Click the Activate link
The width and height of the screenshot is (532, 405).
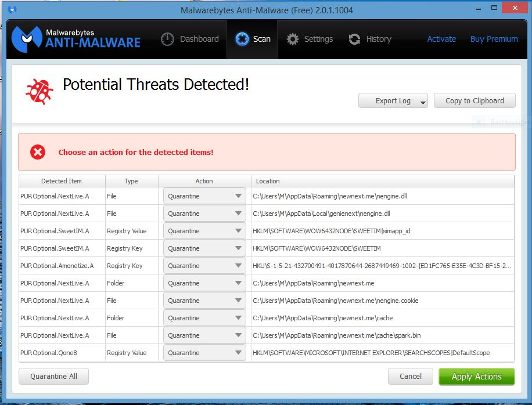[x=441, y=39]
